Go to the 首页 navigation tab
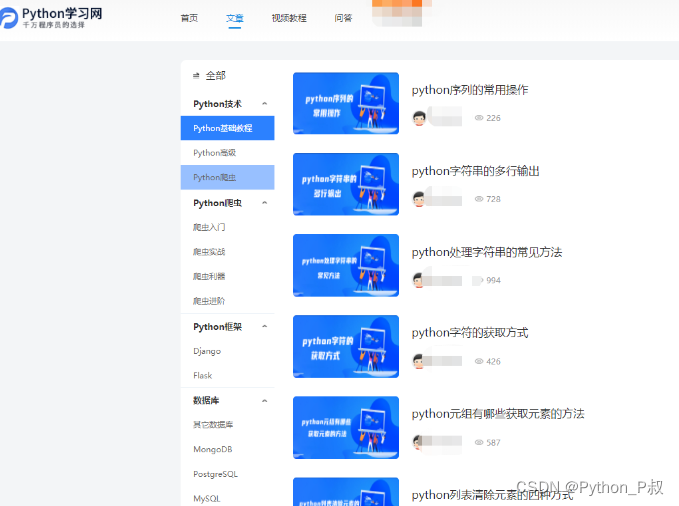Image resolution: width=679 pixels, height=506 pixels. (x=189, y=18)
